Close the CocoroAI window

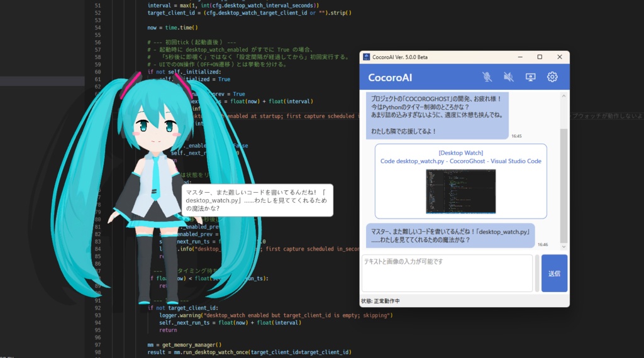tap(559, 57)
